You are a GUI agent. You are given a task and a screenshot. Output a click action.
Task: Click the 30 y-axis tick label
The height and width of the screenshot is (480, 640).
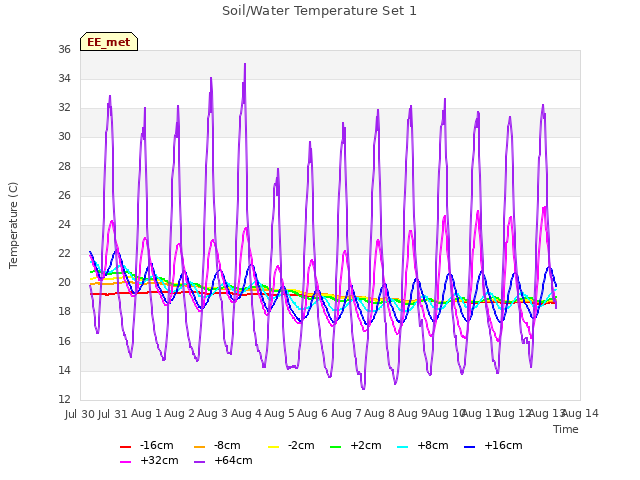pyautogui.click(x=64, y=136)
